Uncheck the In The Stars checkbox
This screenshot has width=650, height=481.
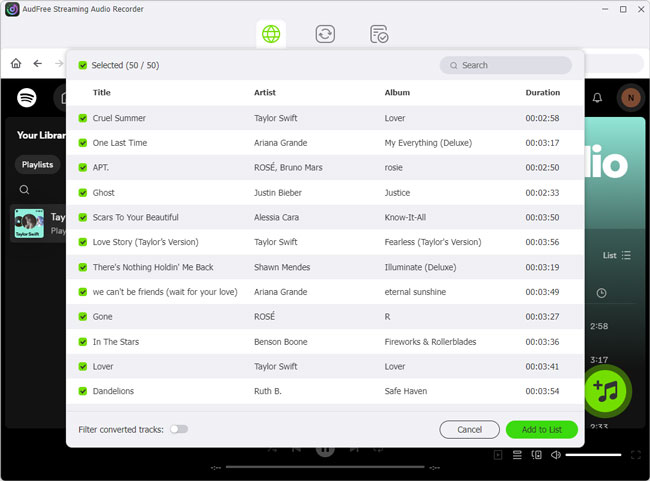pyautogui.click(x=83, y=342)
